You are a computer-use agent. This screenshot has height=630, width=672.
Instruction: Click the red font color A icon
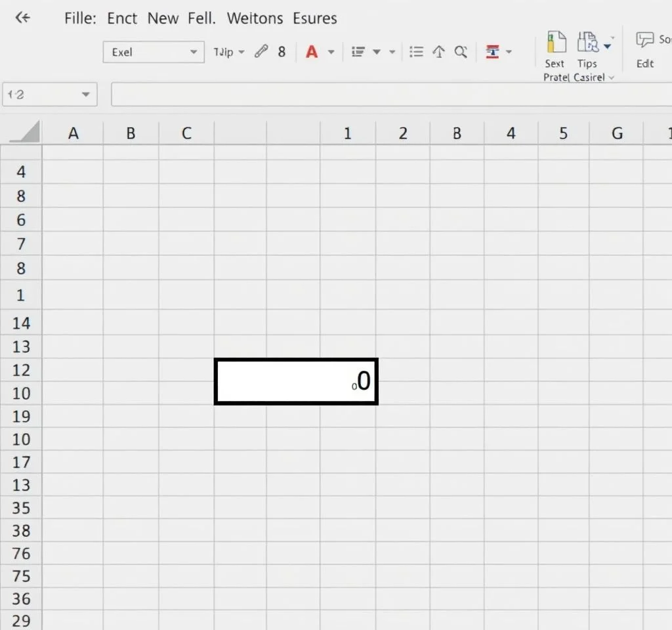click(312, 52)
